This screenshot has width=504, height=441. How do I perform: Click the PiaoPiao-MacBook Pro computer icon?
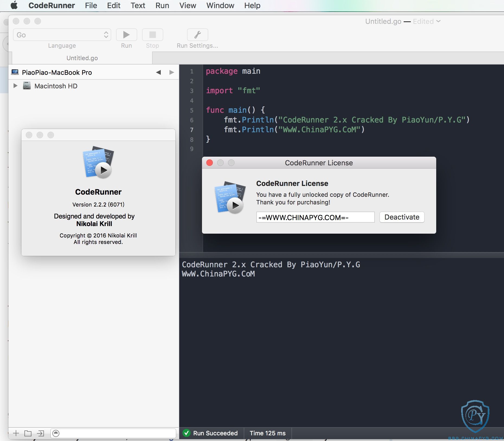click(x=15, y=72)
